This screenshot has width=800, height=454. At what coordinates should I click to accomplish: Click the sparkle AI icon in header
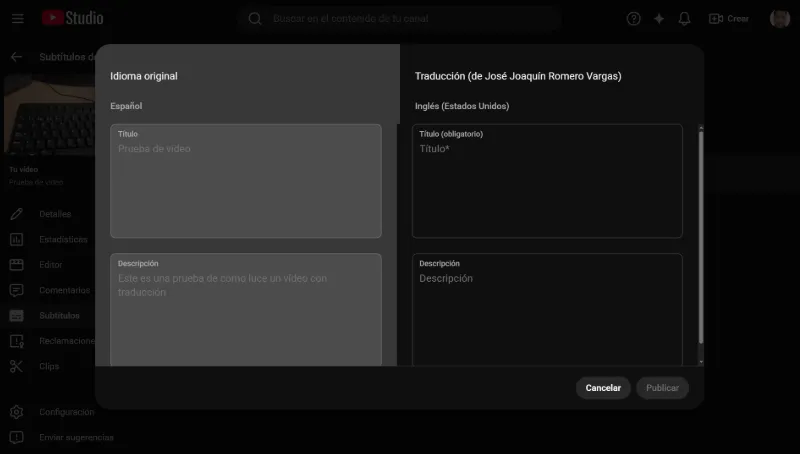click(x=659, y=19)
